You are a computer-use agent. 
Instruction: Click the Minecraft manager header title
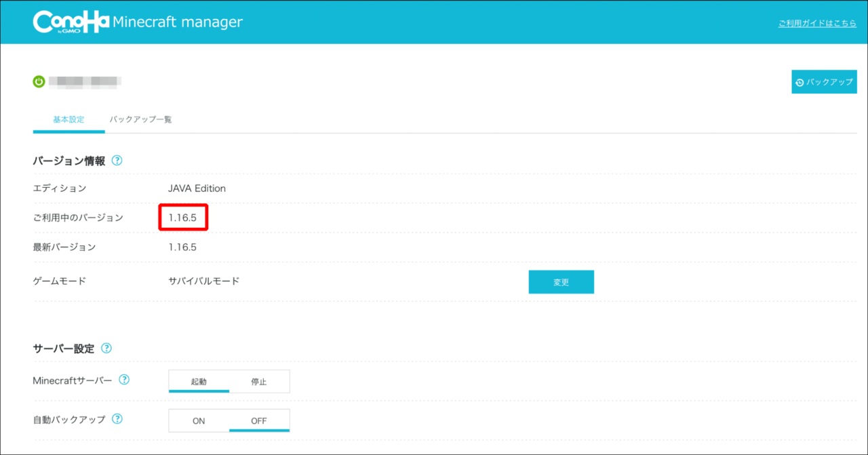177,22
